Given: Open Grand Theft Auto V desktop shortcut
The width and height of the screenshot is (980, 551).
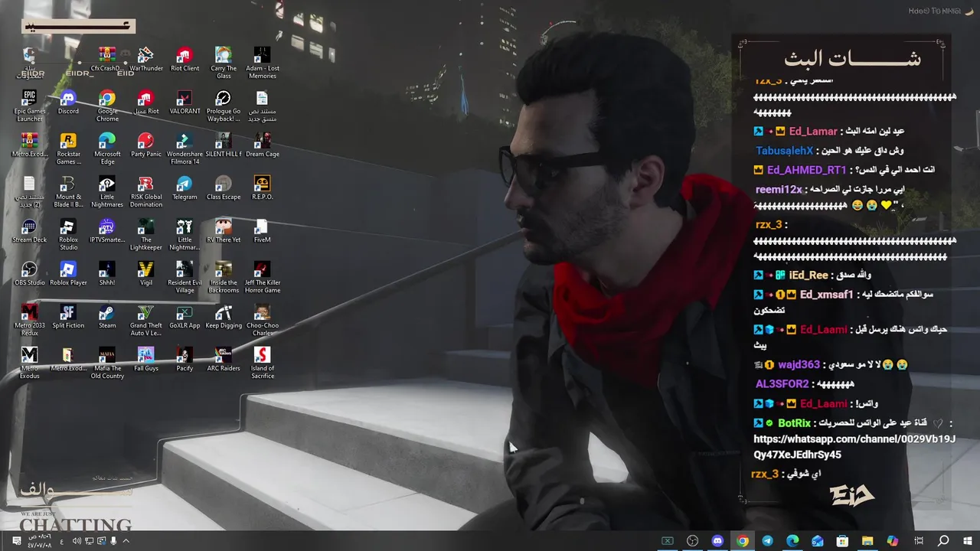Looking at the screenshot, I should coord(145,320).
